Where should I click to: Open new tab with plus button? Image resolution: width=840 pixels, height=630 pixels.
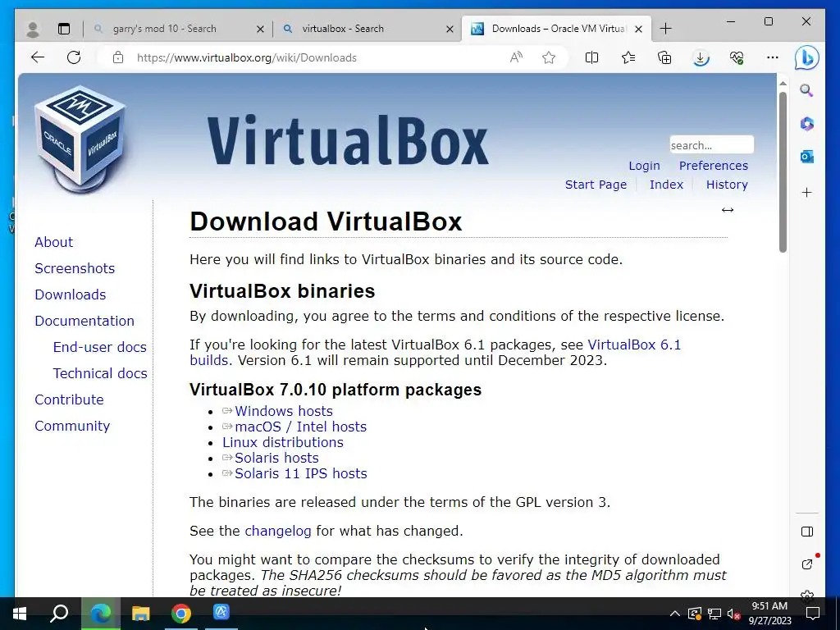665,29
